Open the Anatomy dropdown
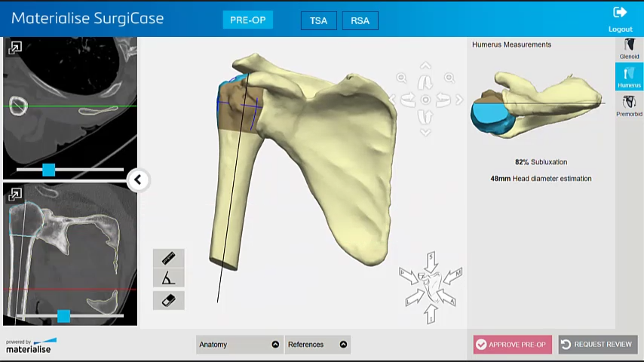644x362 pixels. pyautogui.click(x=239, y=345)
